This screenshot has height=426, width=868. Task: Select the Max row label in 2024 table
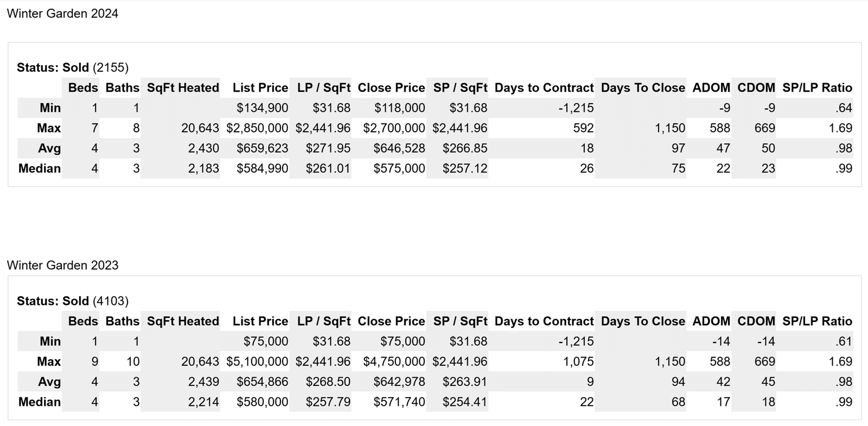pos(49,129)
